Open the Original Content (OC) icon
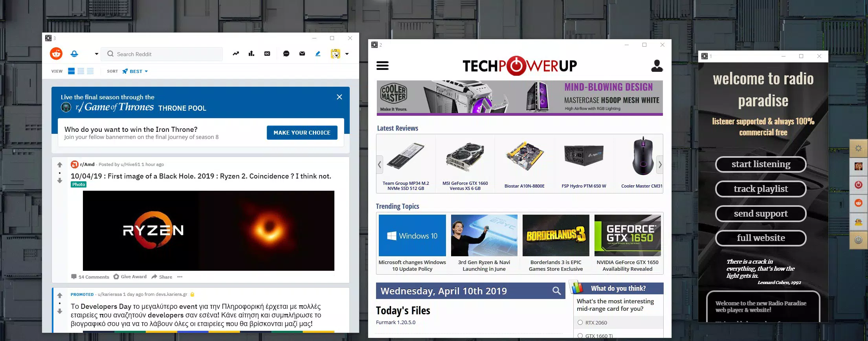868x341 pixels. 267,54
